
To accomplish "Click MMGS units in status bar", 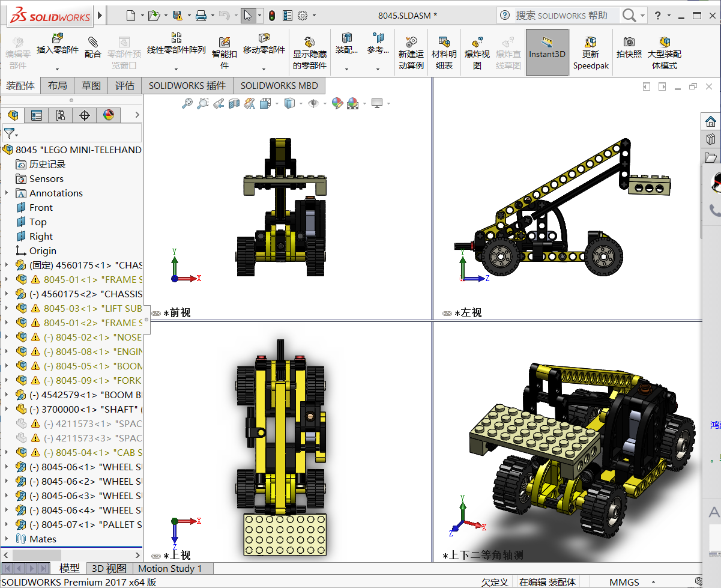I will pos(624,582).
